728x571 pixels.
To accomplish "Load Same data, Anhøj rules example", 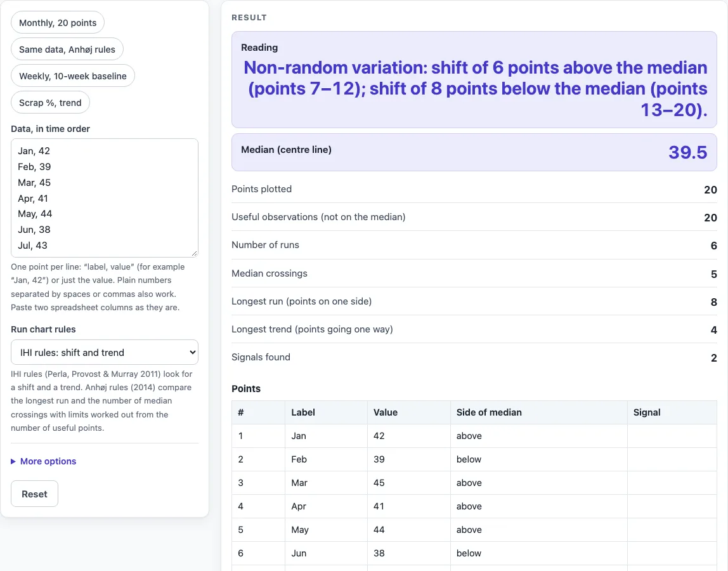I will click(x=67, y=49).
